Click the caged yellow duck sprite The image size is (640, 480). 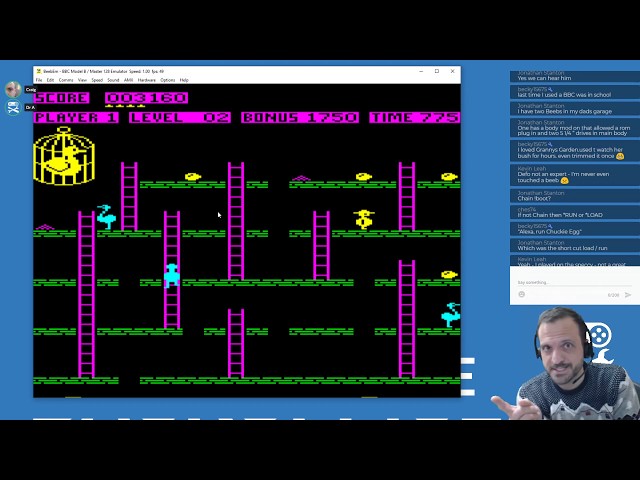(64, 156)
